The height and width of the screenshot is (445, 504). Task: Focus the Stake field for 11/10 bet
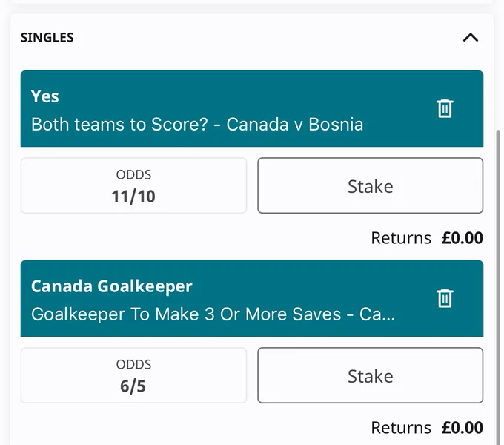371,185
